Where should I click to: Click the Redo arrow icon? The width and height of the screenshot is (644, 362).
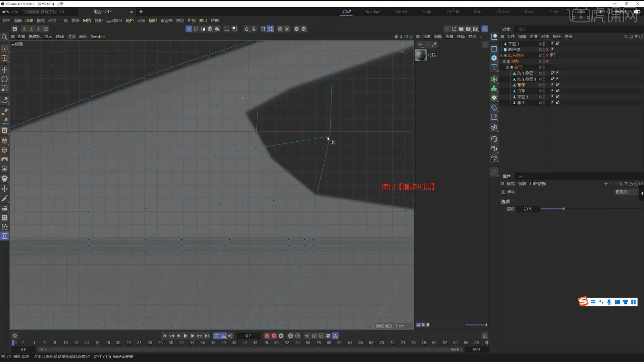pyautogui.click(x=14, y=12)
